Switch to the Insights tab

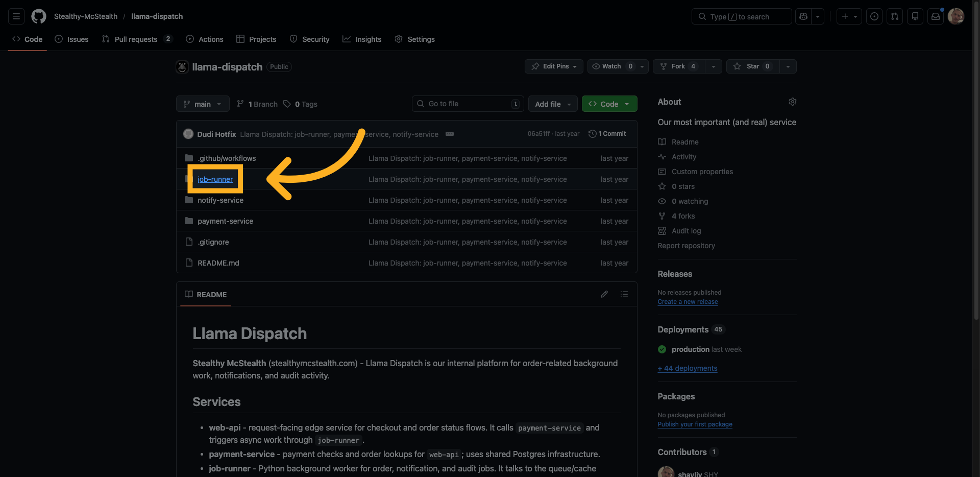pos(362,39)
